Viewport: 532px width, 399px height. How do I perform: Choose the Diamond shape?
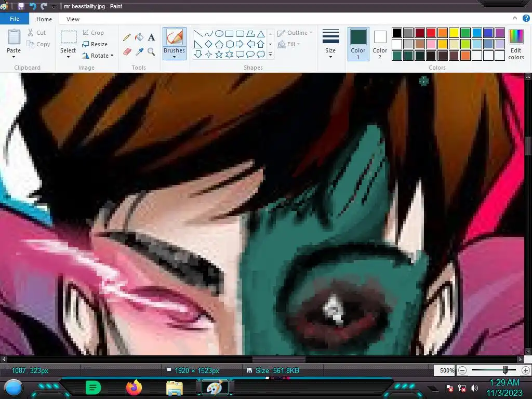209,44
